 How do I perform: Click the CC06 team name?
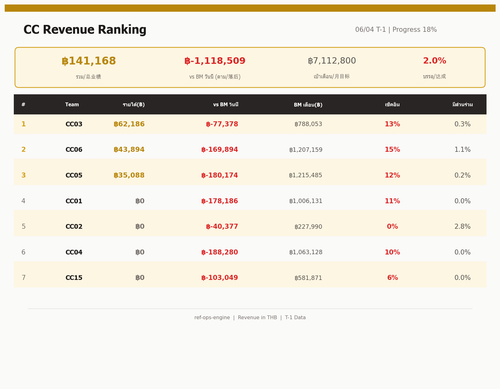[x=74, y=149]
